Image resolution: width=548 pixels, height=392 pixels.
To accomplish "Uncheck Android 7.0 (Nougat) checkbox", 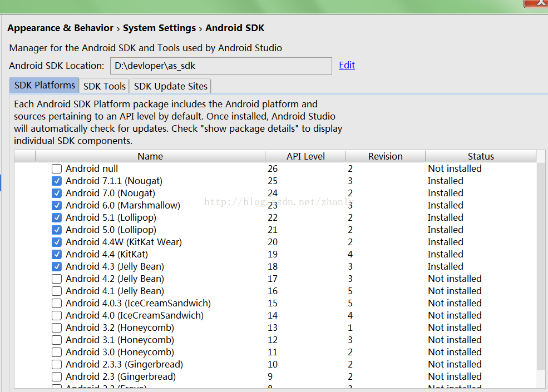I will pyautogui.click(x=57, y=193).
